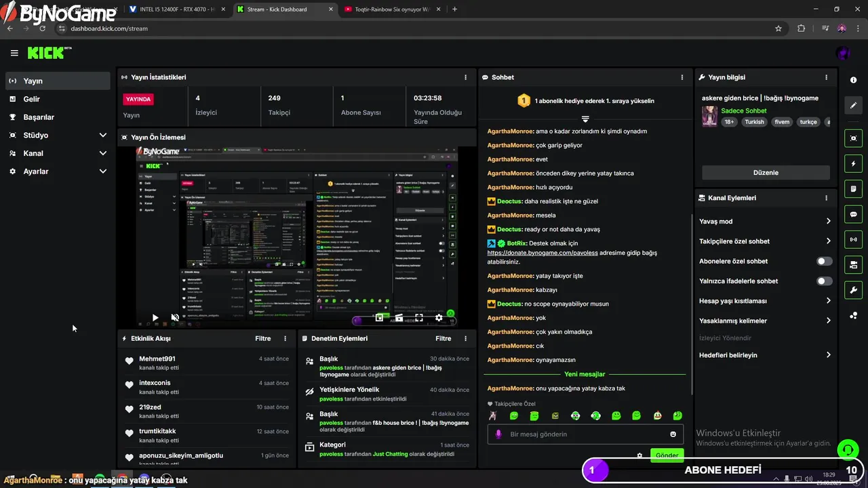The image size is (868, 488).
Task: Select the Stream - Kick Dashboard tab
Action: tap(283, 9)
